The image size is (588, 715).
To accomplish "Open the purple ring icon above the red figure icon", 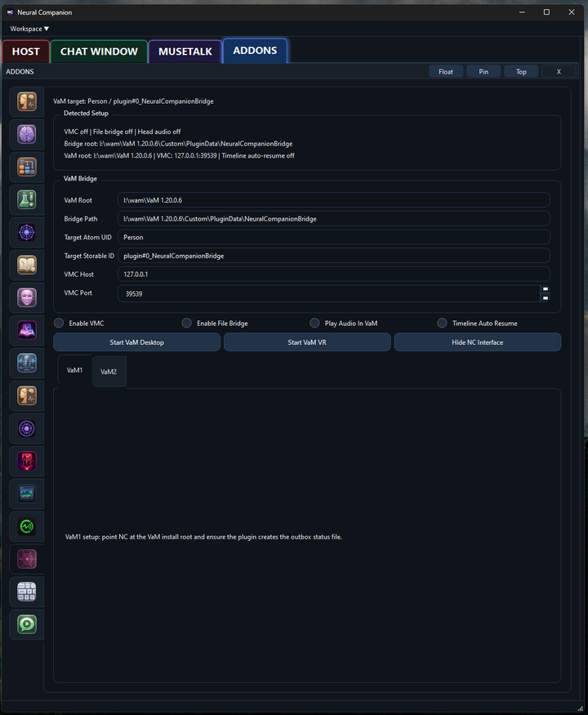I will tap(27, 428).
